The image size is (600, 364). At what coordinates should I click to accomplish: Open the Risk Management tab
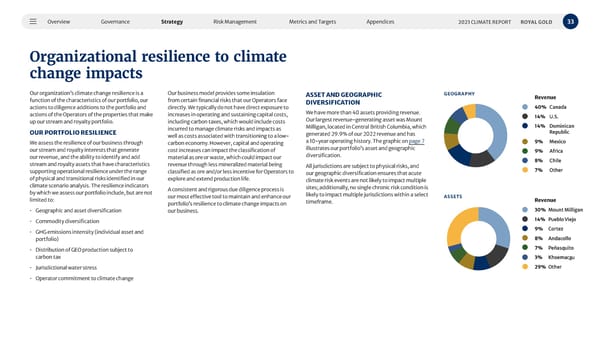[235, 22]
